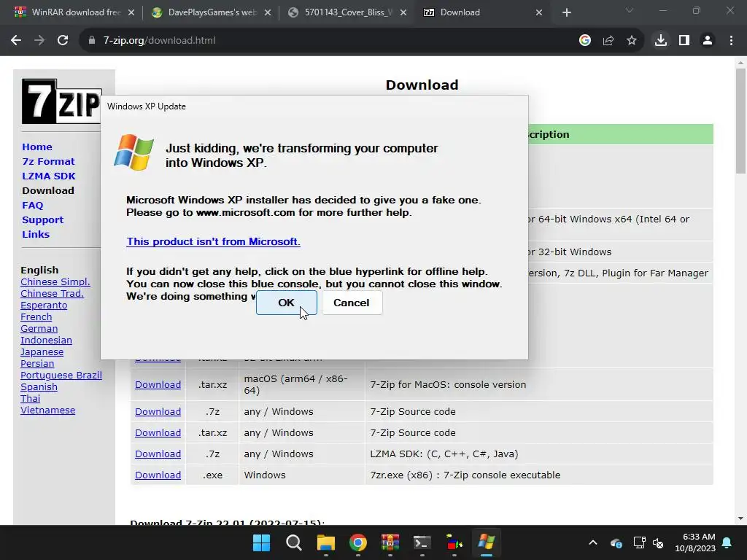Click the page vertical scrollbar thumb
Screen dimensions: 747x560
coord(740,122)
